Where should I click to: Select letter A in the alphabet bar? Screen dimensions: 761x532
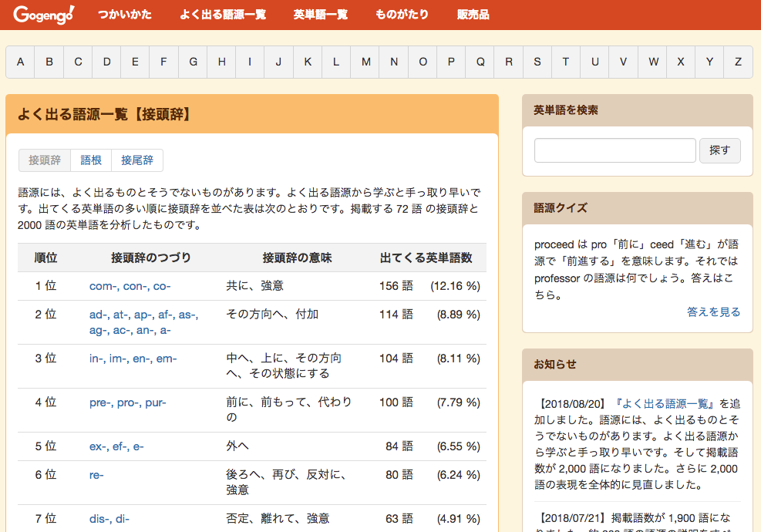20,62
